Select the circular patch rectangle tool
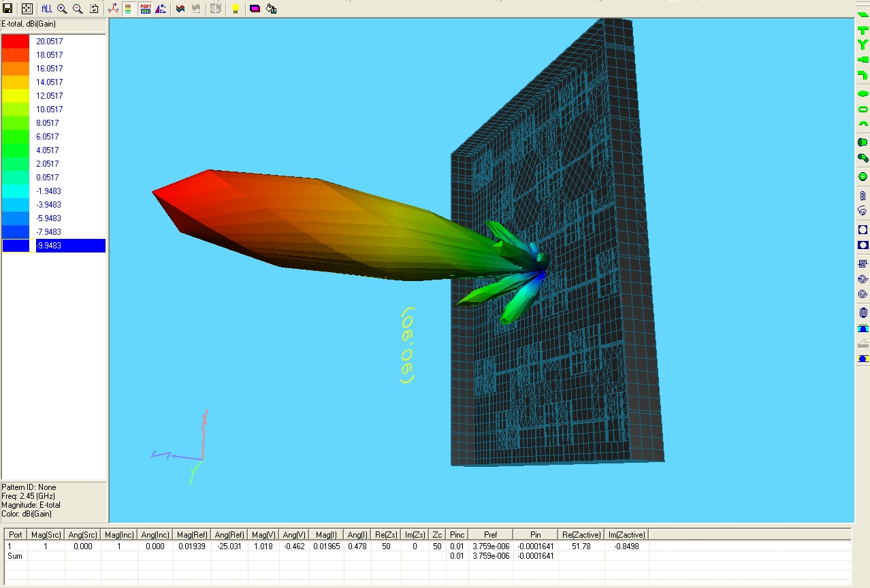This screenshot has height=588, width=870. (863, 244)
